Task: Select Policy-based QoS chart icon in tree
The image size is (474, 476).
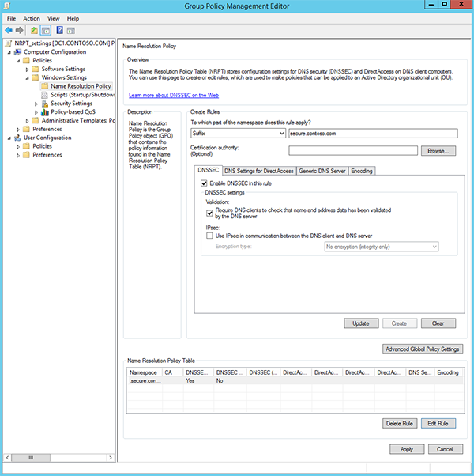Action: point(45,111)
